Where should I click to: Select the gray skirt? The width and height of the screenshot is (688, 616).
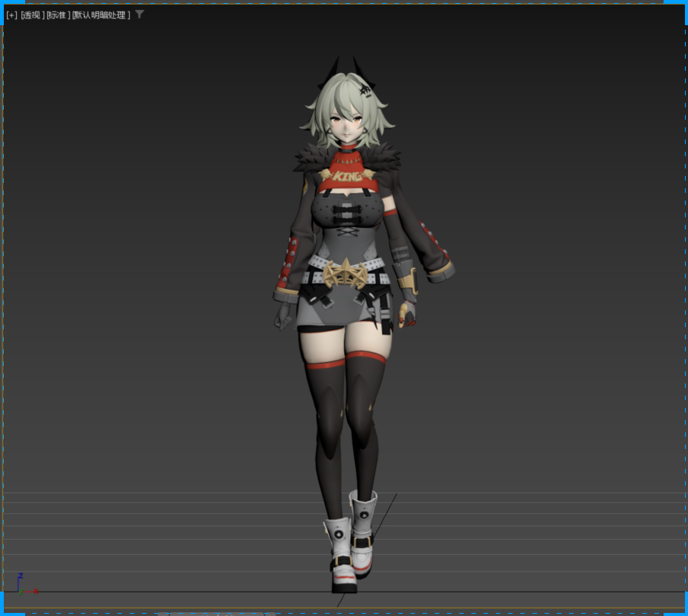click(337, 309)
